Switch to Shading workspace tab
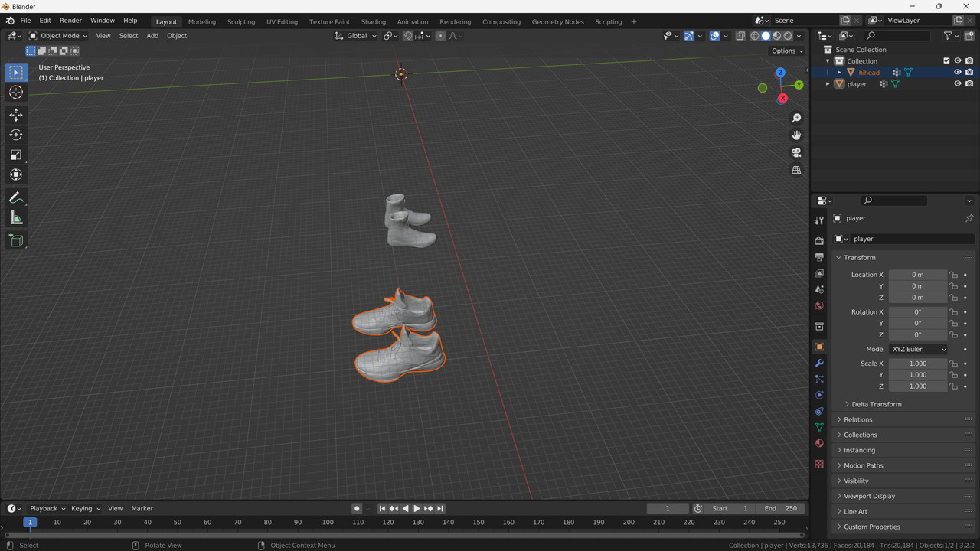 [x=374, y=22]
